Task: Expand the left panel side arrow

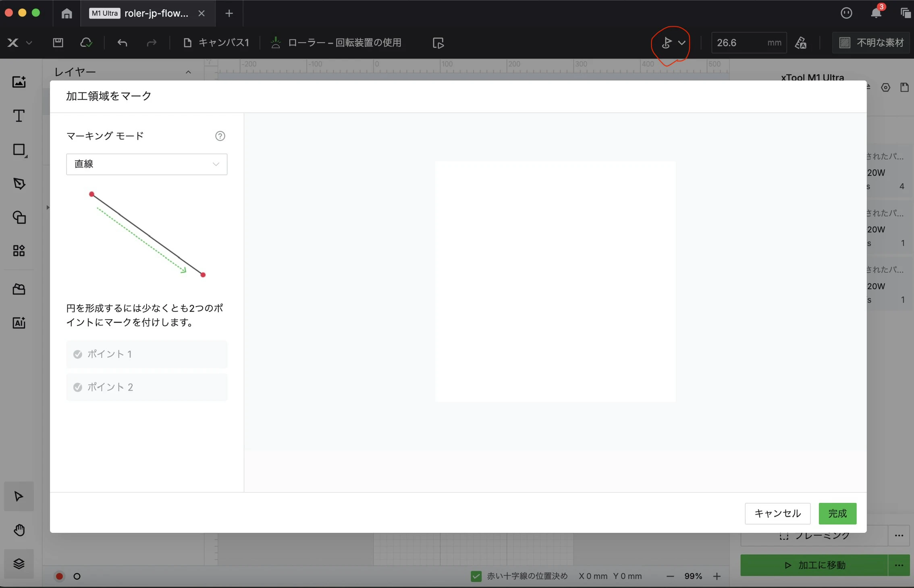Action: coord(48,207)
